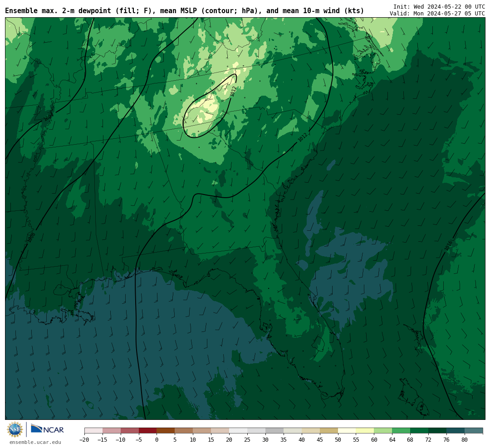490x448 pixels.
Task: Pick the 72 to 76 dark green swatch
Action: 437,431
